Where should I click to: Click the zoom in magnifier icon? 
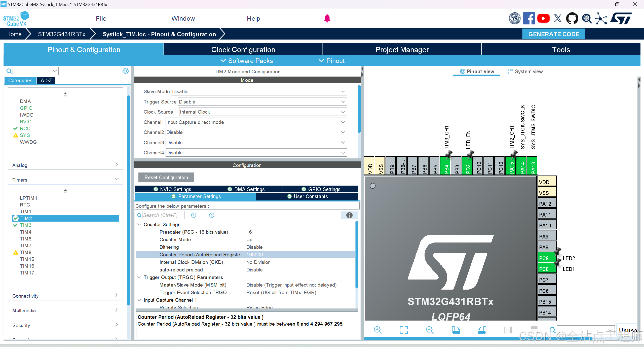(x=377, y=330)
